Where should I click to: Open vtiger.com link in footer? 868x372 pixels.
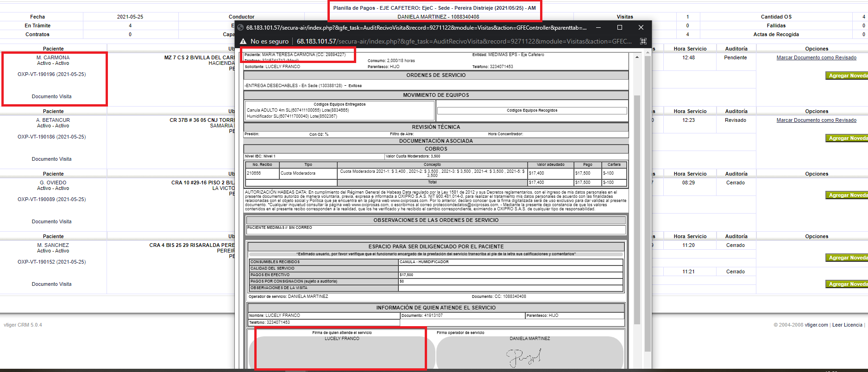tap(816, 325)
